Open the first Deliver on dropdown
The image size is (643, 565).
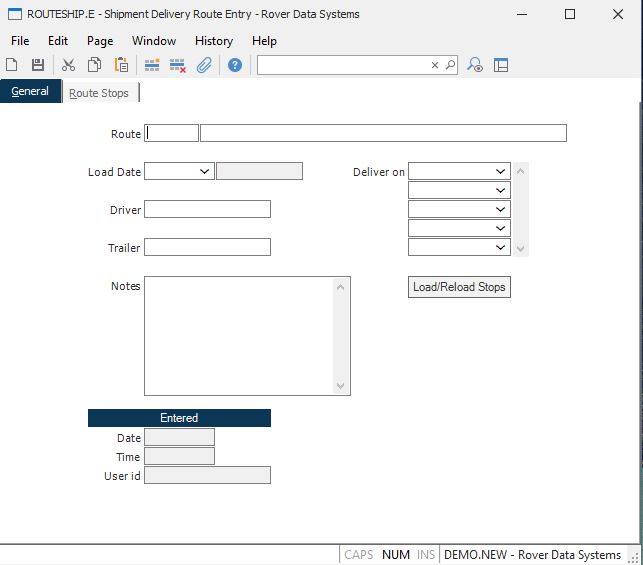coord(501,172)
